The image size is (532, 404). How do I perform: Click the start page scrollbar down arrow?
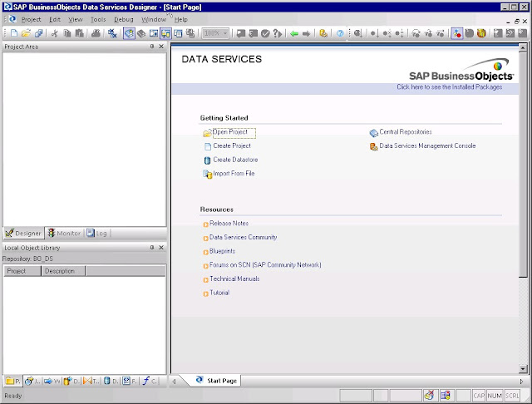(523, 369)
